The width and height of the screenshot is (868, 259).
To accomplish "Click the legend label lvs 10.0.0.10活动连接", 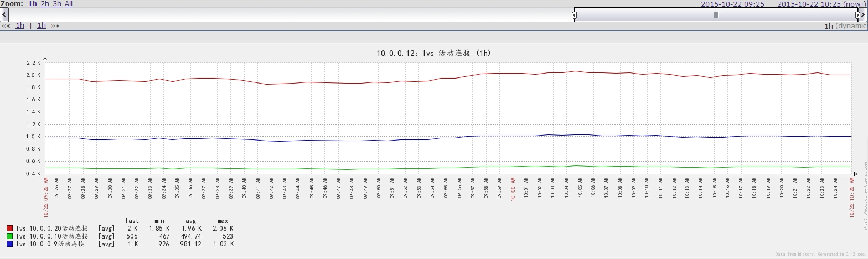I will tap(52, 236).
